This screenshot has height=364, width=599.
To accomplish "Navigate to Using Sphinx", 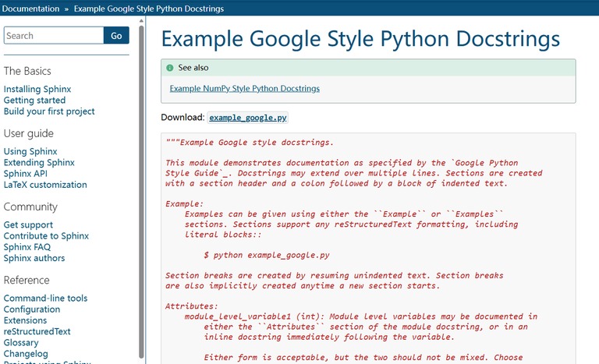I will click(x=30, y=151).
